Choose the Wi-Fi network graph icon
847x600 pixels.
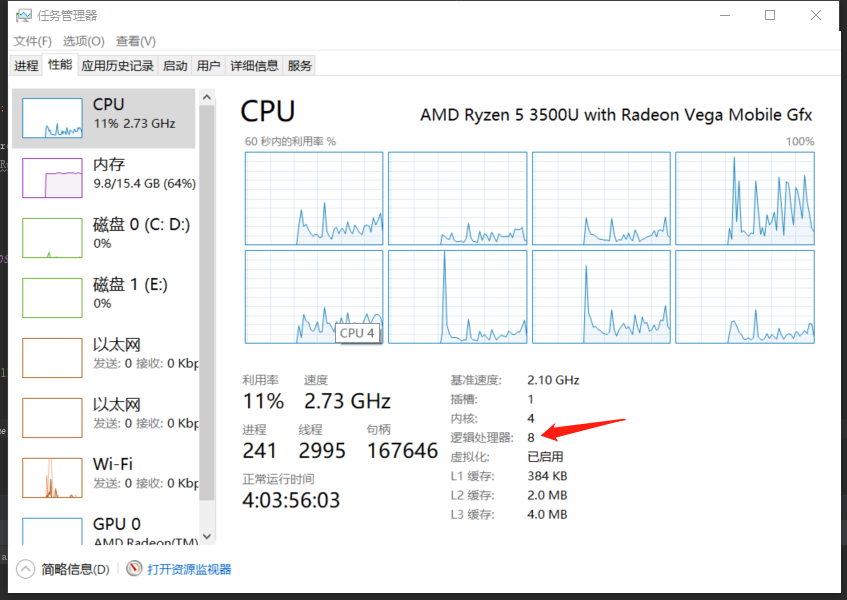(x=52, y=477)
